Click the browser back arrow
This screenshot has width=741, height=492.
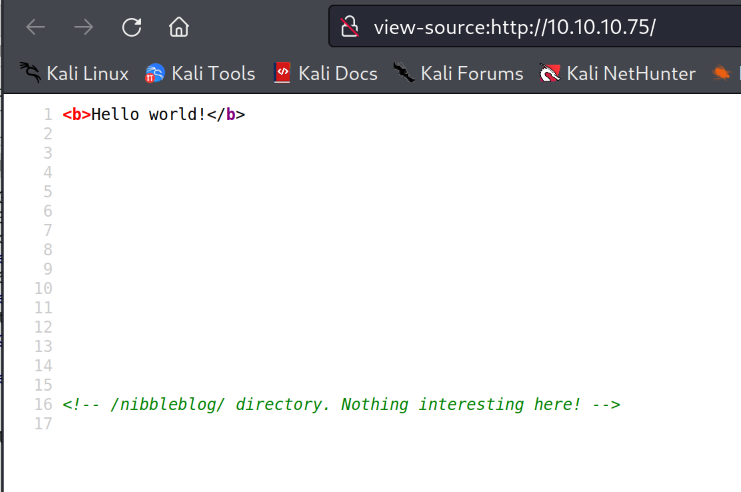36,27
